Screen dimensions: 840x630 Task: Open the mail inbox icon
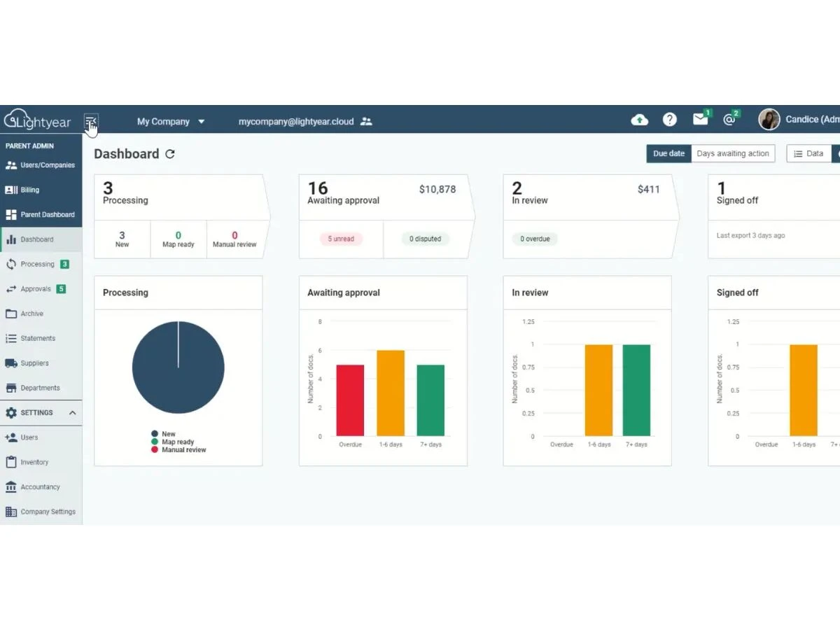[x=700, y=120]
